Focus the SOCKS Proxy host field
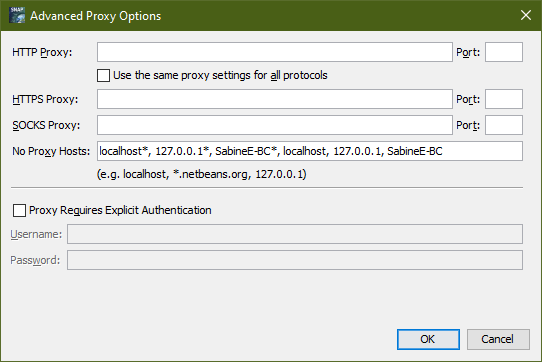The height and width of the screenshot is (362, 542). point(275,125)
